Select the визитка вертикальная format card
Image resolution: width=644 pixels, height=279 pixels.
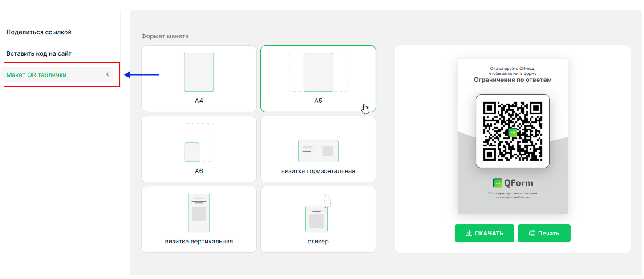tap(199, 219)
